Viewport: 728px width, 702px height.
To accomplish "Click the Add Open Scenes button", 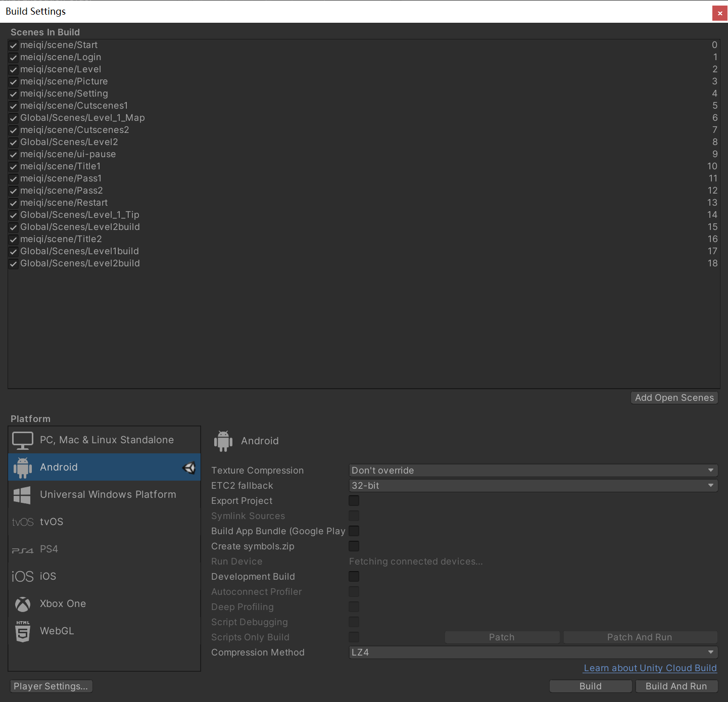I will point(674,398).
